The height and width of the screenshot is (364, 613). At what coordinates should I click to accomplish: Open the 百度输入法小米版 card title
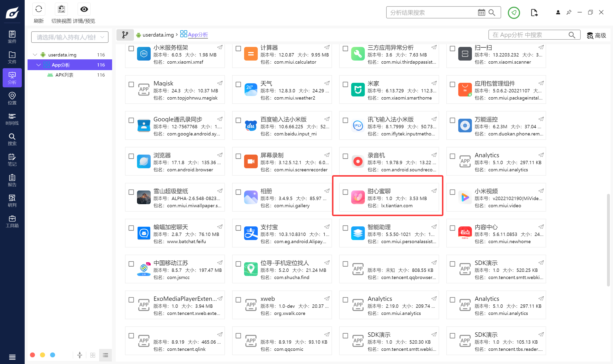coord(283,119)
